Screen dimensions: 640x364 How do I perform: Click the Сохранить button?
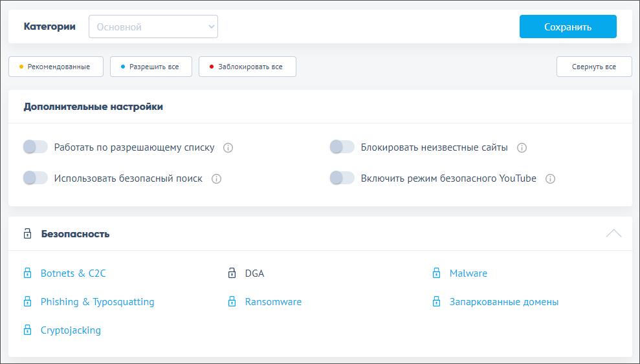click(568, 27)
